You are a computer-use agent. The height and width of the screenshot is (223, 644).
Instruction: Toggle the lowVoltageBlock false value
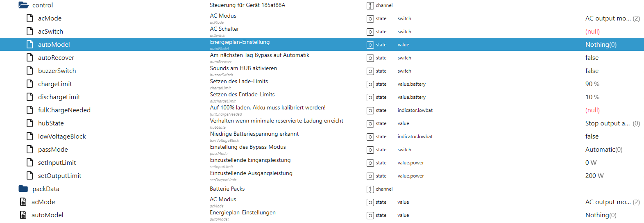(592, 137)
